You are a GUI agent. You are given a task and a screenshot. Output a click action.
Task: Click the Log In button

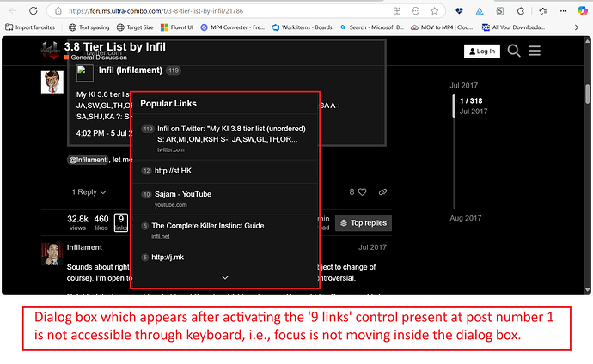(x=482, y=51)
